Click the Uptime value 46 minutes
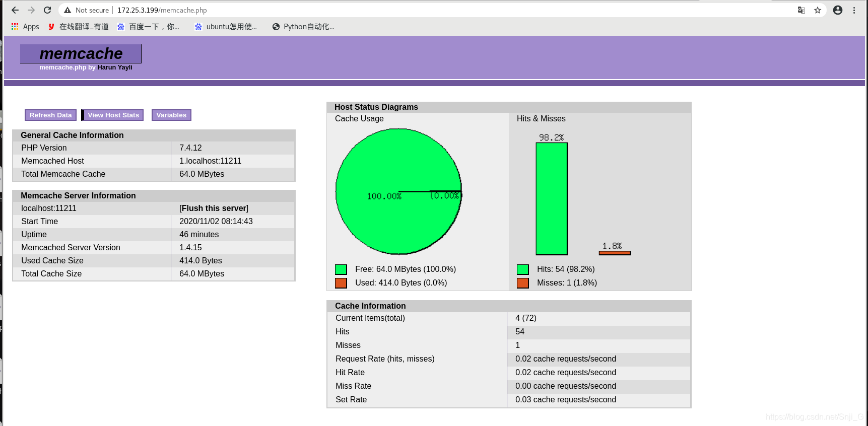 [199, 235]
